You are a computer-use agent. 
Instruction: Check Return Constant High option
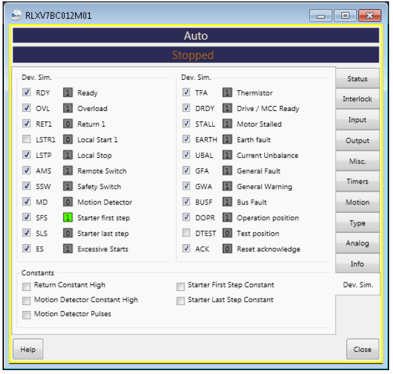(26, 286)
